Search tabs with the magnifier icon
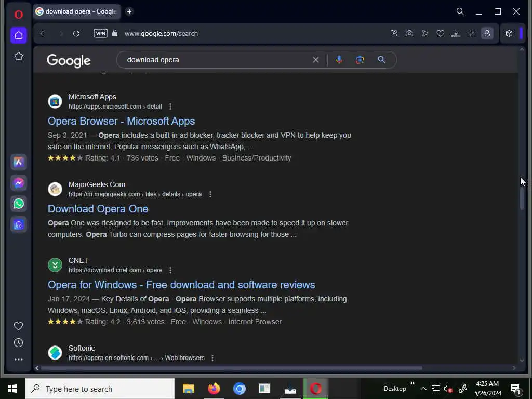 pos(460,11)
